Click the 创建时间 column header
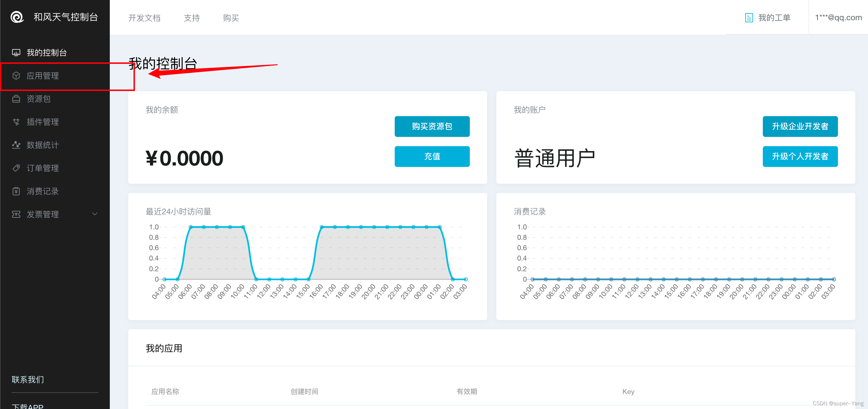This screenshot has height=409, width=868. pos(305,391)
